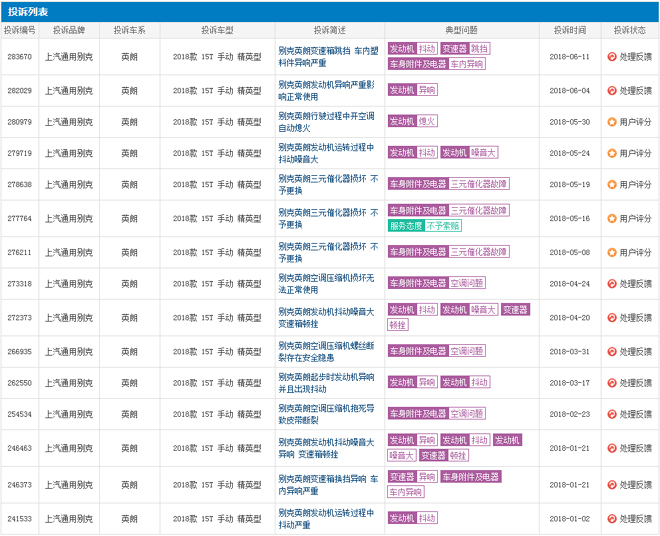Click the 变速器 异响 tag in row 246373
660x536 pixels.
(x=412, y=477)
